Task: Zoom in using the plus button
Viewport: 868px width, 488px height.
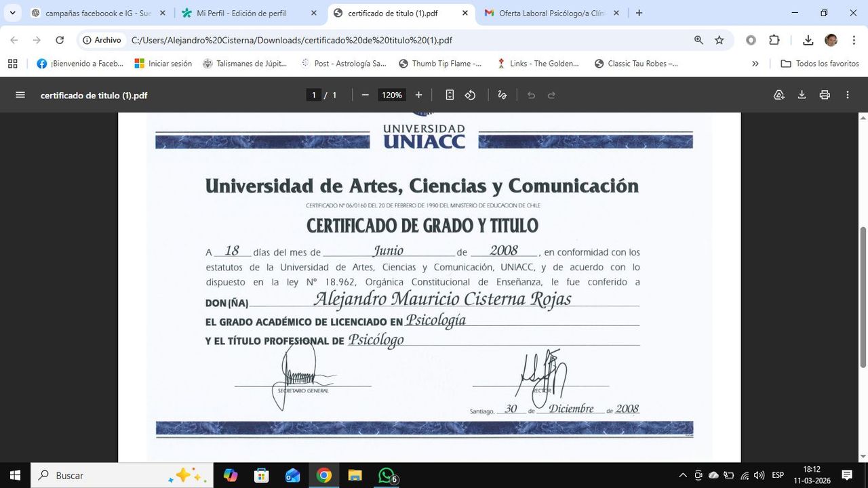Action: [418, 95]
